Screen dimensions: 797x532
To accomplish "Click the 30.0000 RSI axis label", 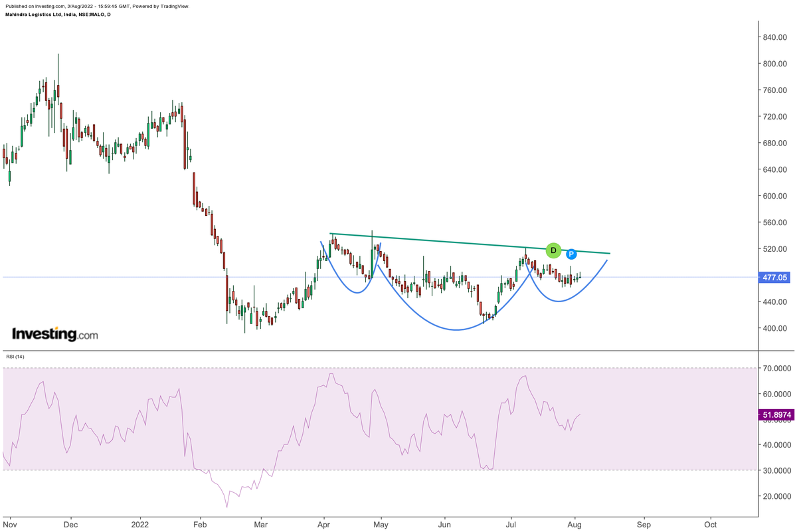I will [x=776, y=470].
